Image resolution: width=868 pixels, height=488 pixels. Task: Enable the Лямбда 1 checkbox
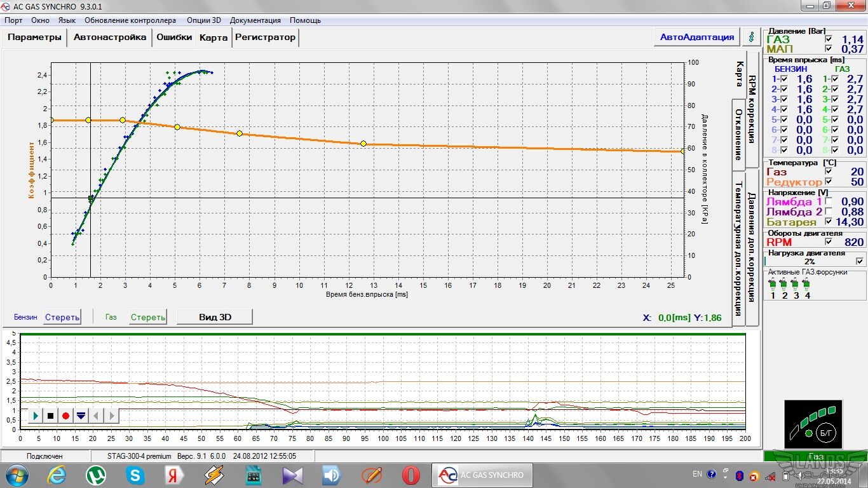coord(829,202)
